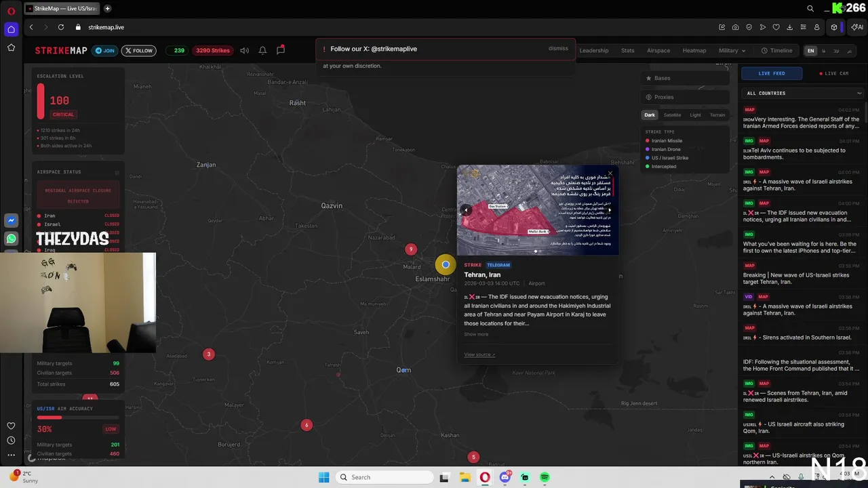Close the Tehran strike popup

click(610, 174)
